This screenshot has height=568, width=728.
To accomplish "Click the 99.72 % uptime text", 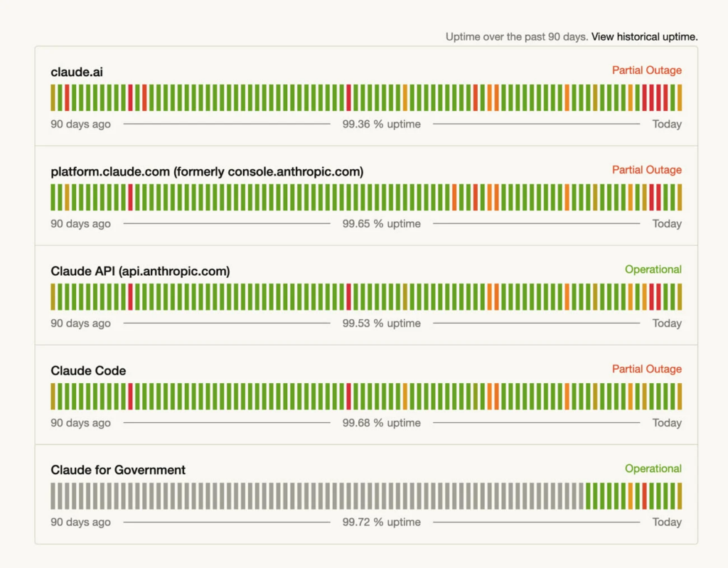I will coord(381,523).
